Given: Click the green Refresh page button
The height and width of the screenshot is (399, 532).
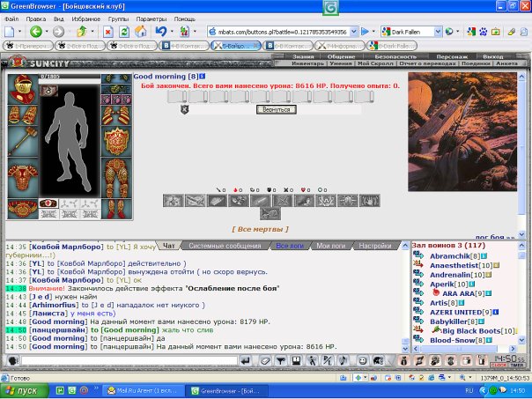Looking at the screenshot, I should (124, 32).
